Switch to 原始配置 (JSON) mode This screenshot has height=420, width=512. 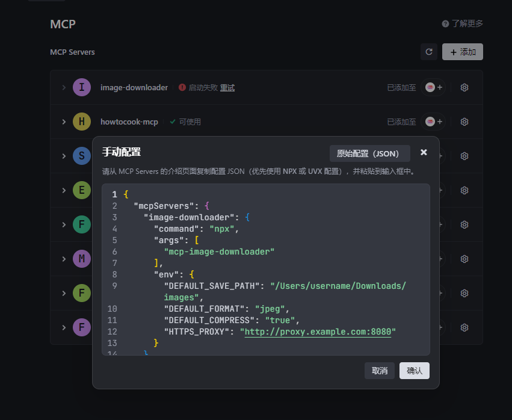[x=369, y=153]
